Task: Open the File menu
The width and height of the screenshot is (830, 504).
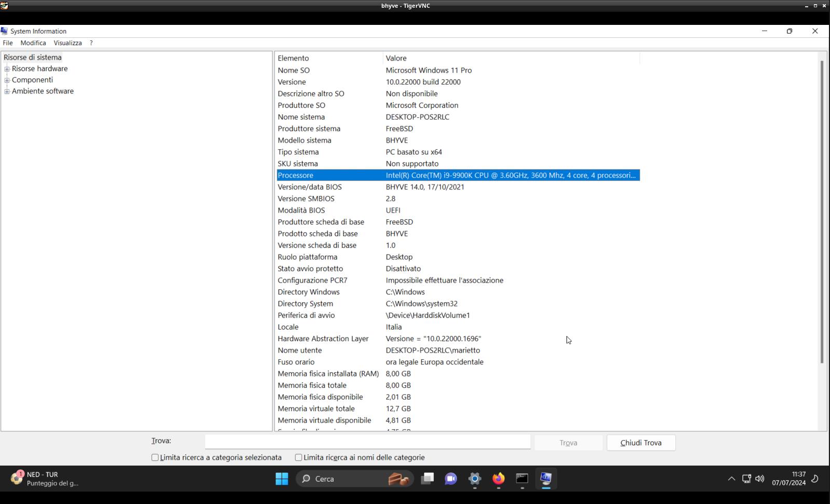Action: [x=8, y=43]
